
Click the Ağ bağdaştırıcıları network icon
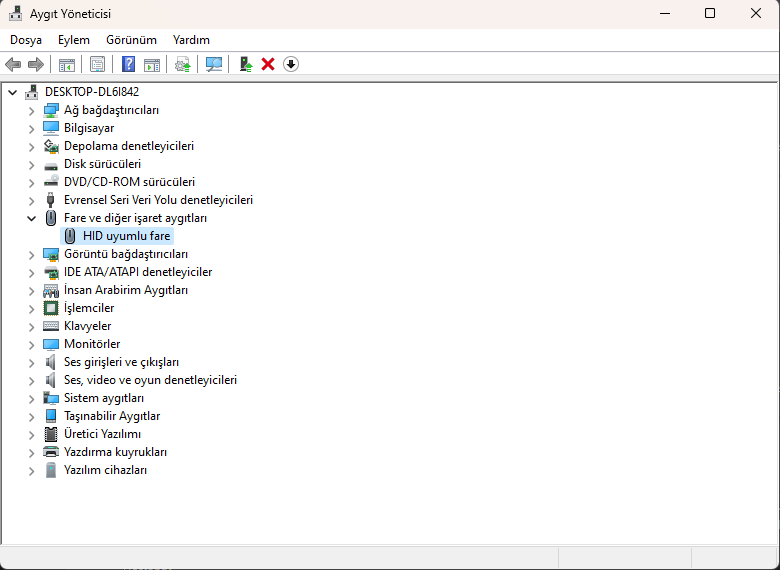click(51, 110)
